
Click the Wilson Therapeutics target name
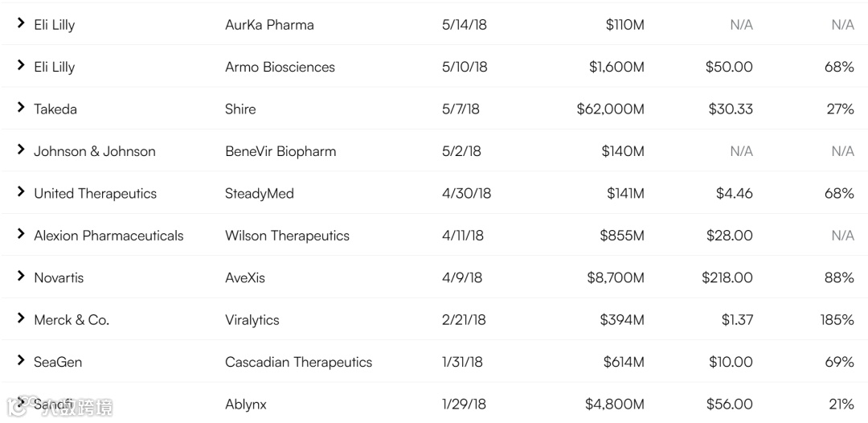(x=287, y=236)
